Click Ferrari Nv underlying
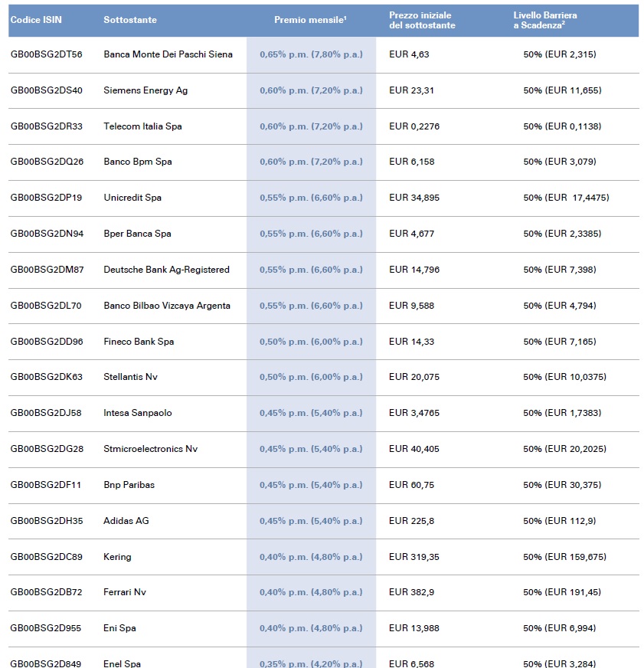 tap(124, 592)
